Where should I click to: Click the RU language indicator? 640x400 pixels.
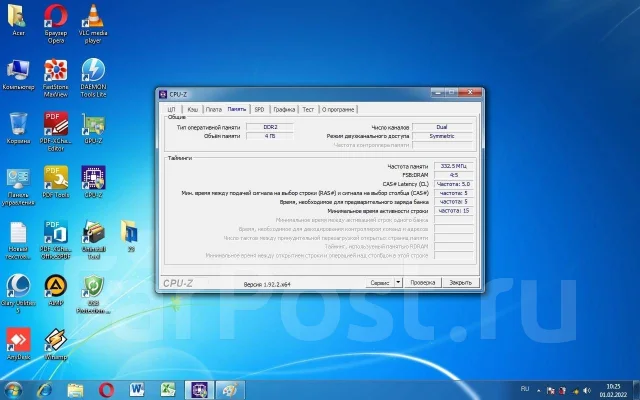525,389
